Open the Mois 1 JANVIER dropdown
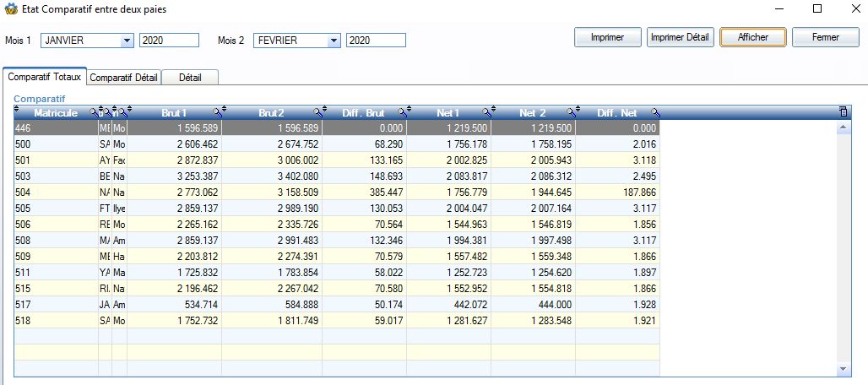Image resolution: width=868 pixels, height=385 pixels. coord(127,41)
